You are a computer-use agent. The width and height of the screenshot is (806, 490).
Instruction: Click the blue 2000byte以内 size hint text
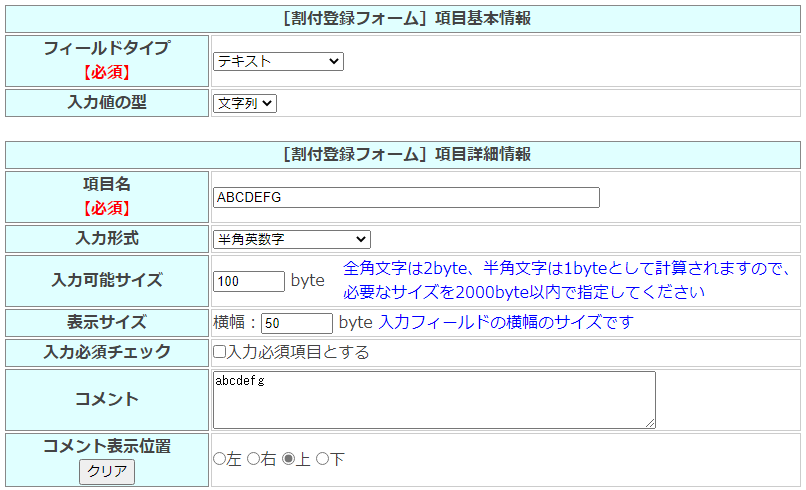[x=524, y=292]
